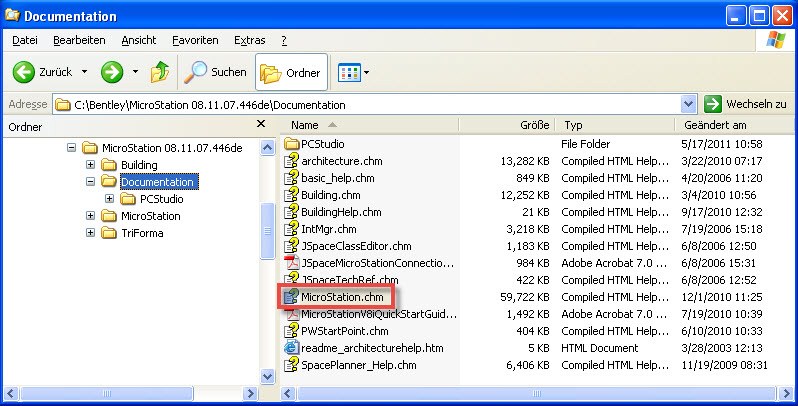Open the Extras menu
The width and height of the screenshot is (798, 406).
coord(249,40)
